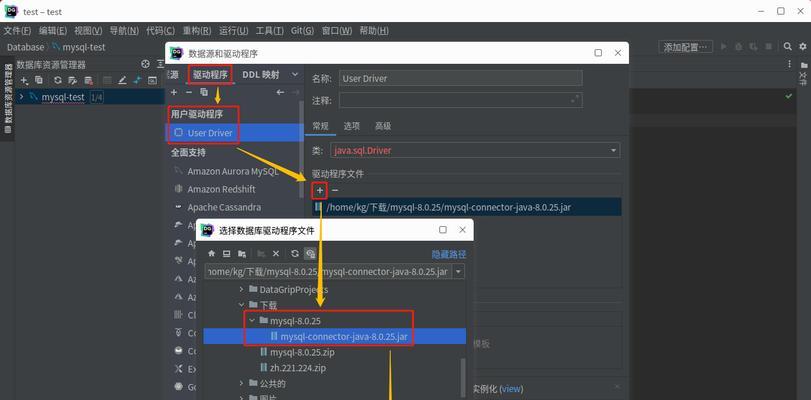The height and width of the screenshot is (400, 811).
Task: Open more tabs chevron next to DDL 映射
Action: click(x=295, y=75)
